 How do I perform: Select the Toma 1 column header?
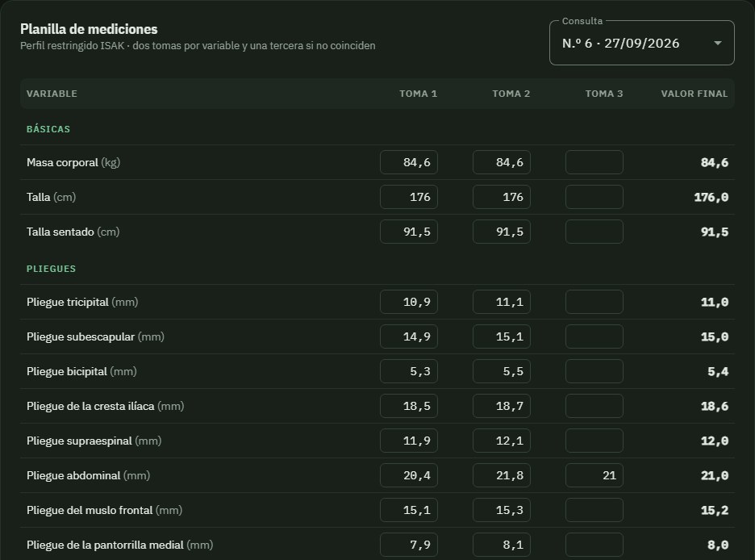point(418,94)
